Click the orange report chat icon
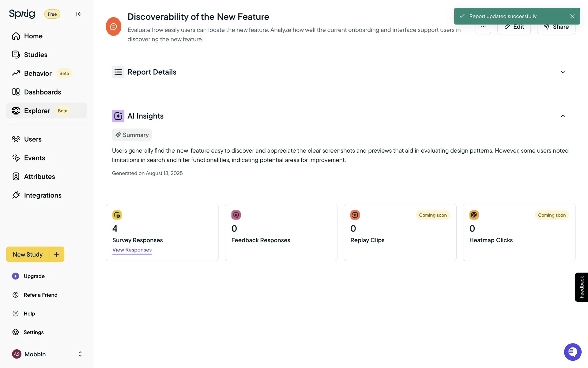The height and width of the screenshot is (368, 588). pos(113,27)
